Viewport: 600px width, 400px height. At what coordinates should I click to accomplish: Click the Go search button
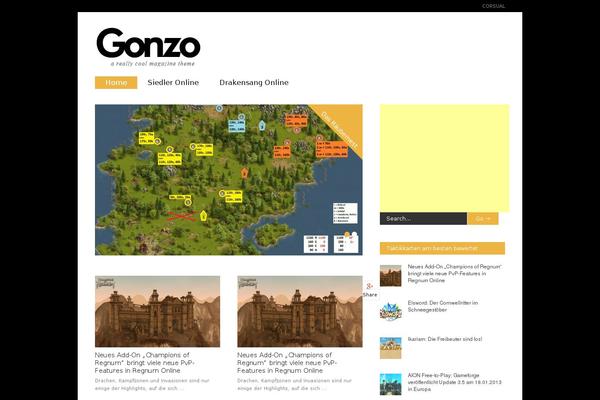pyautogui.click(x=483, y=219)
